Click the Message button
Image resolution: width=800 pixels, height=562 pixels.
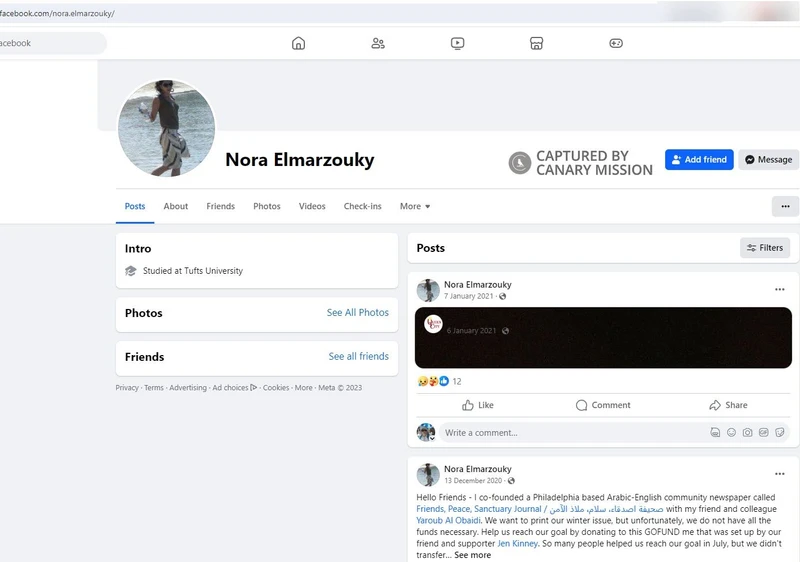[x=768, y=160]
